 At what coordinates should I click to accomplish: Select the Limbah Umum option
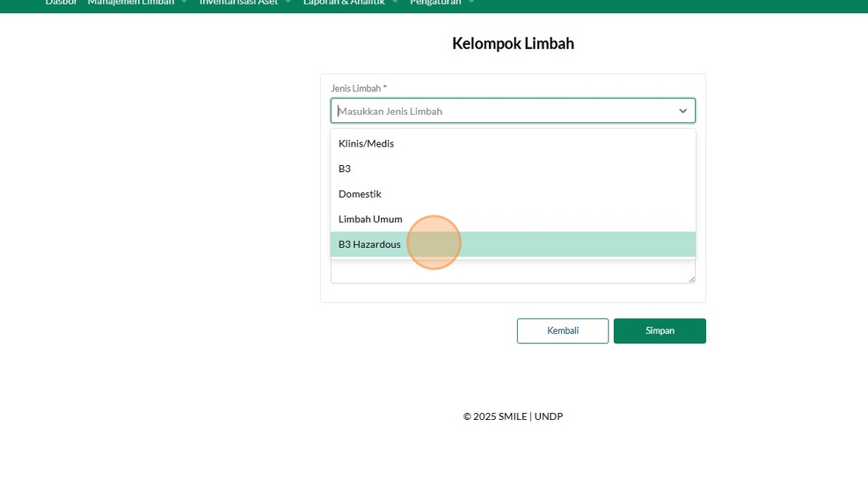click(x=512, y=219)
